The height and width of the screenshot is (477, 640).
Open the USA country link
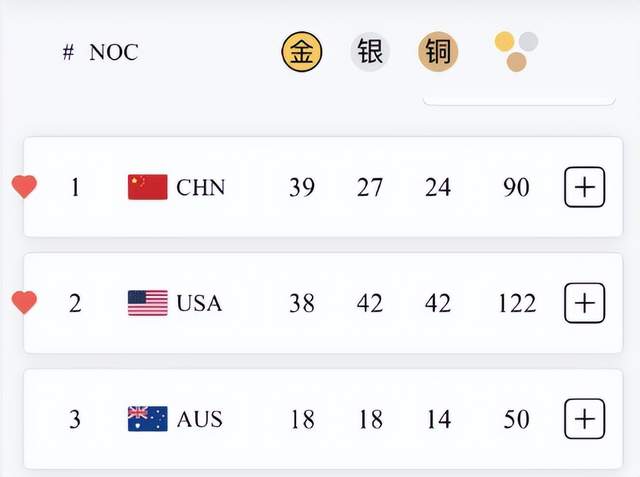coord(199,303)
